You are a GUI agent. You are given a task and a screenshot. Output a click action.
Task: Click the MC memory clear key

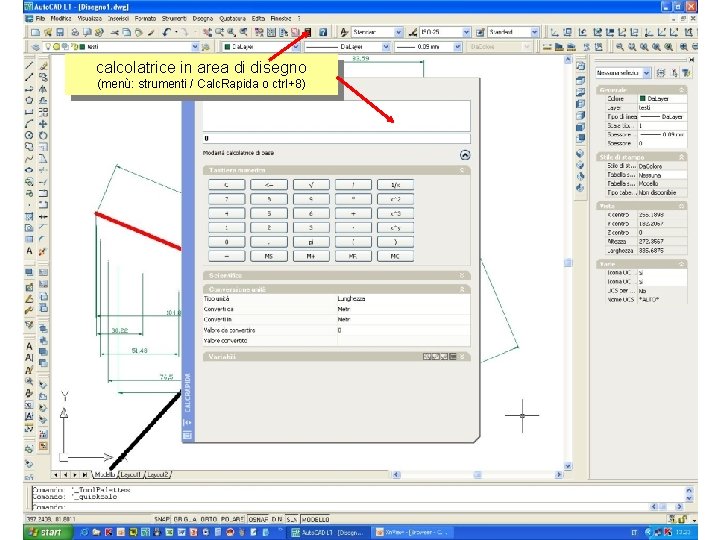pos(395,256)
